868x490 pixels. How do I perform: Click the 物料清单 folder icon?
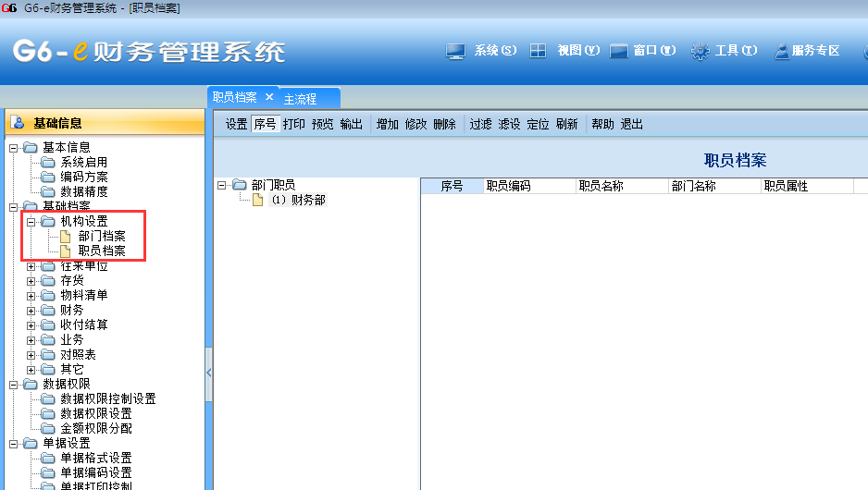[48, 295]
